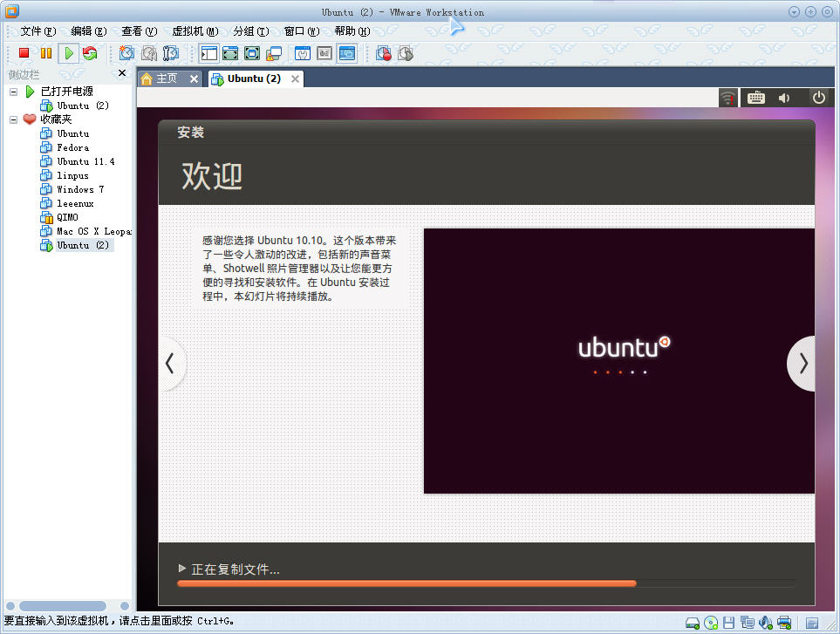The image size is (840, 634).
Task: Enter full screen mode via the toolbar icon
Action: click(252, 53)
